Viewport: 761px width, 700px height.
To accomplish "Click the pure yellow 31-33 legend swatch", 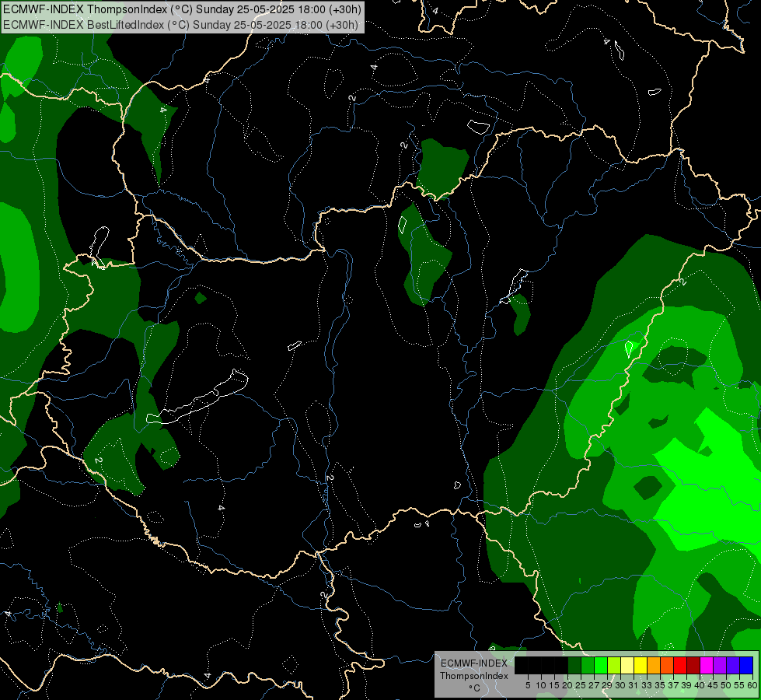I will coord(641,665).
